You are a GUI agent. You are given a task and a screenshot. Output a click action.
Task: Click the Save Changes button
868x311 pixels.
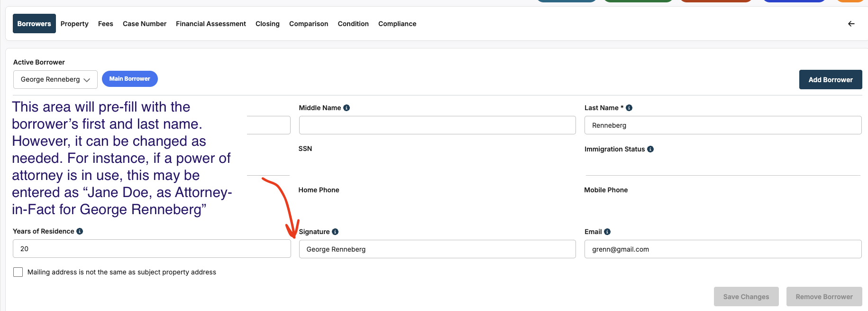tap(746, 297)
